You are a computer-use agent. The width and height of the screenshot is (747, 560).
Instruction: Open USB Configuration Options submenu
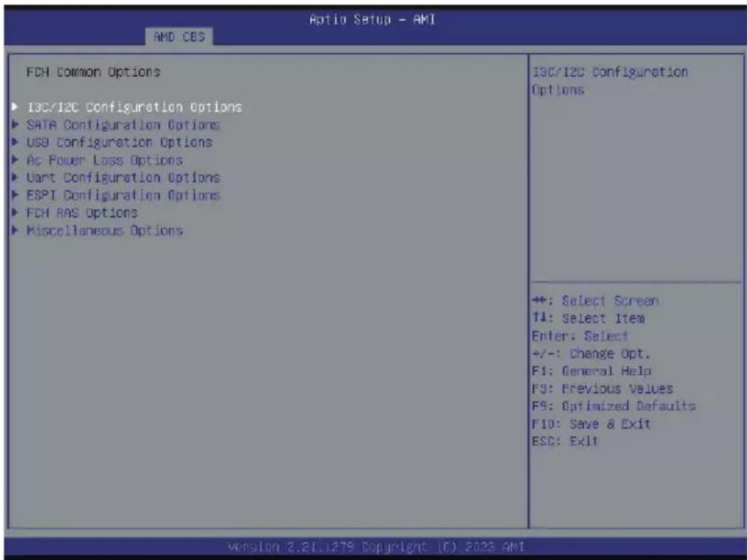point(119,142)
